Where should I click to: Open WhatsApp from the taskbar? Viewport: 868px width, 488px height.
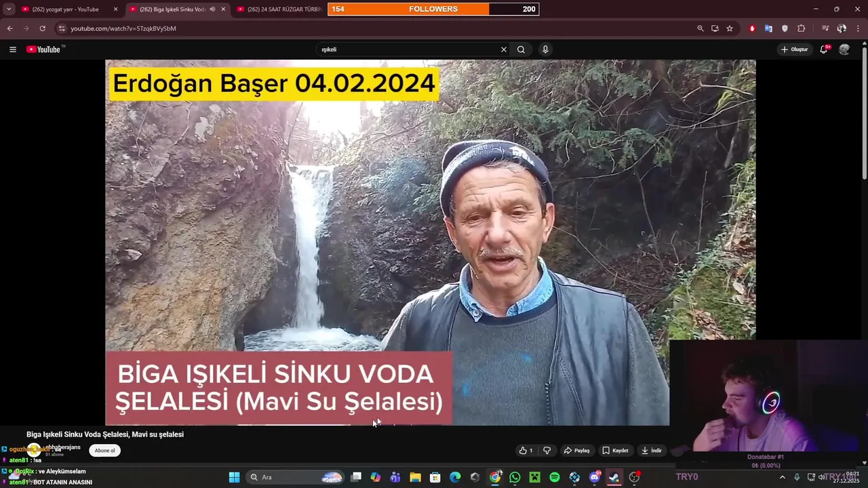[515, 477]
